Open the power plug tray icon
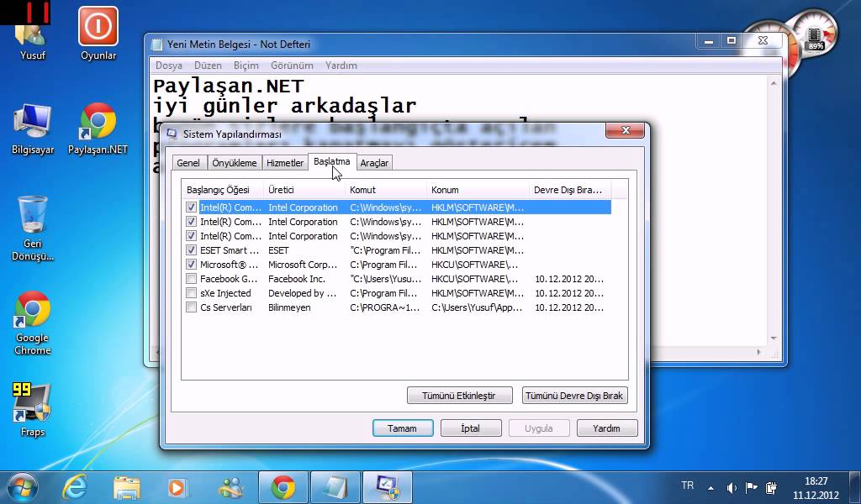Viewport: 861px width, 504px height. 771,487
